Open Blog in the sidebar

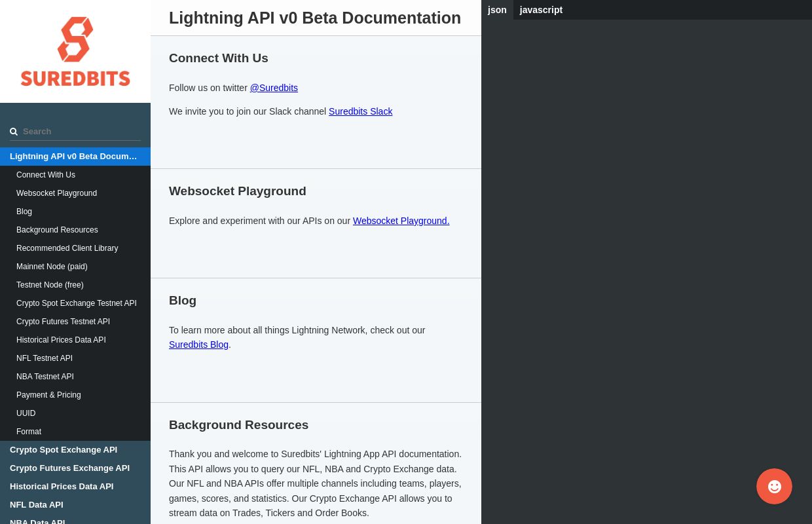pyautogui.click(x=75, y=212)
